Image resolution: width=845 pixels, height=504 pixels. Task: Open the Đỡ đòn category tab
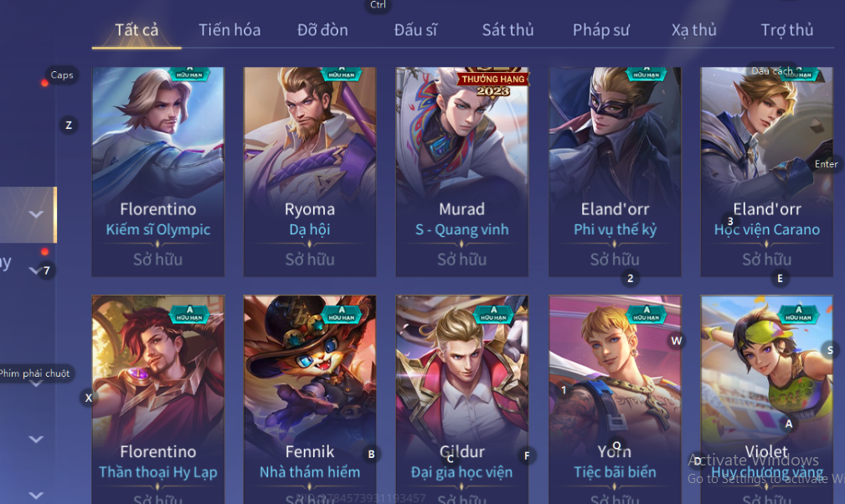click(322, 29)
